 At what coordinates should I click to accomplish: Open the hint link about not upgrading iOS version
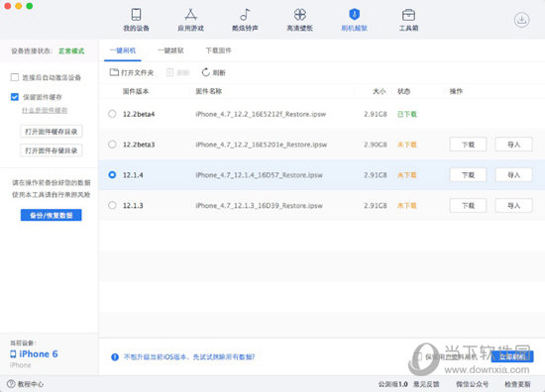(189, 357)
